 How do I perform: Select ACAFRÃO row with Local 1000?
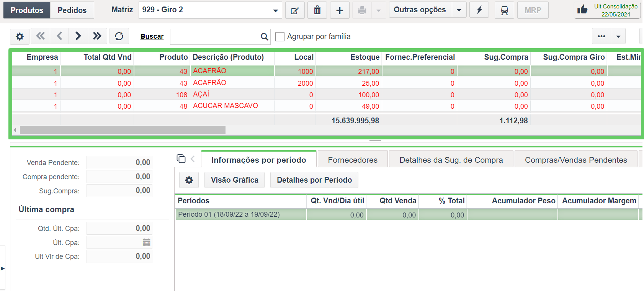pos(326,71)
